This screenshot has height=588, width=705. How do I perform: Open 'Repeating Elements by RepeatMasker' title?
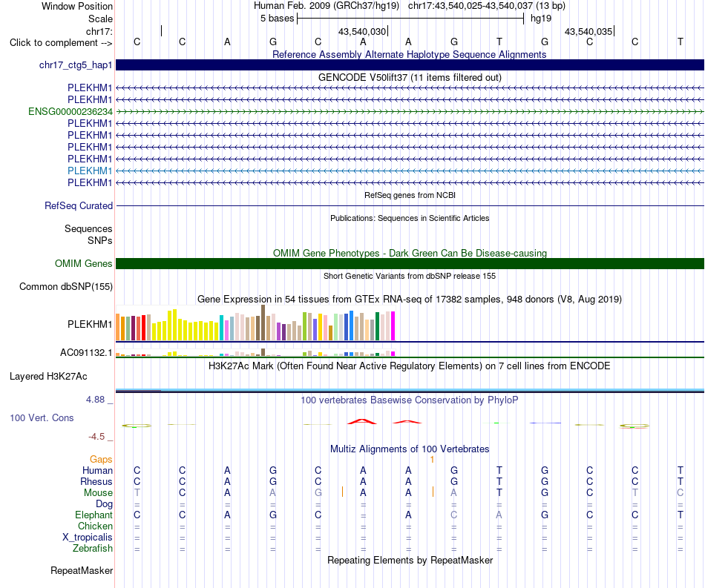[410, 560]
